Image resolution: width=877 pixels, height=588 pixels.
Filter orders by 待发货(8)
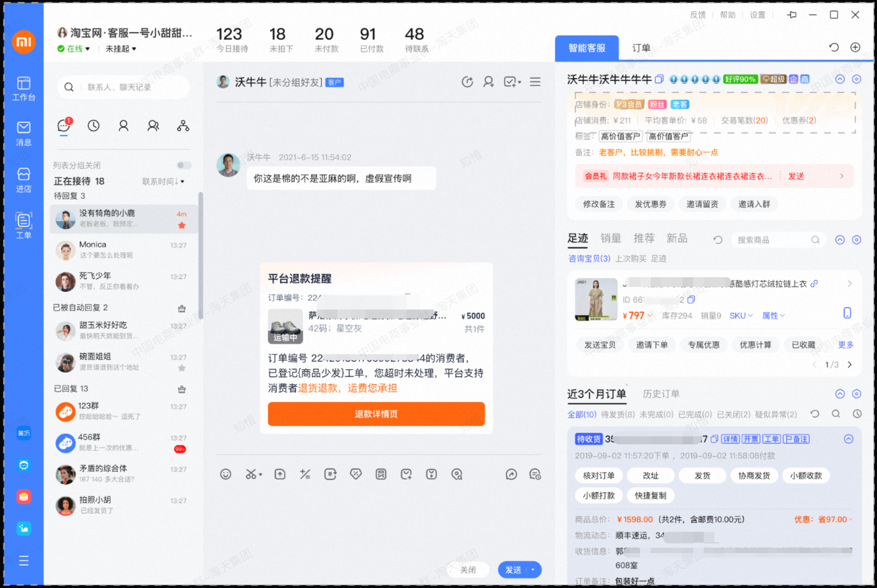click(618, 414)
